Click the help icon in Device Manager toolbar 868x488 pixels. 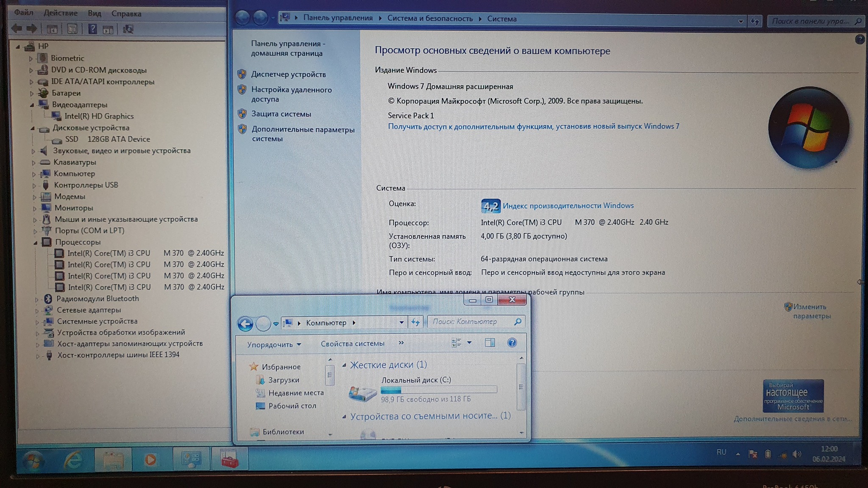[x=92, y=29]
